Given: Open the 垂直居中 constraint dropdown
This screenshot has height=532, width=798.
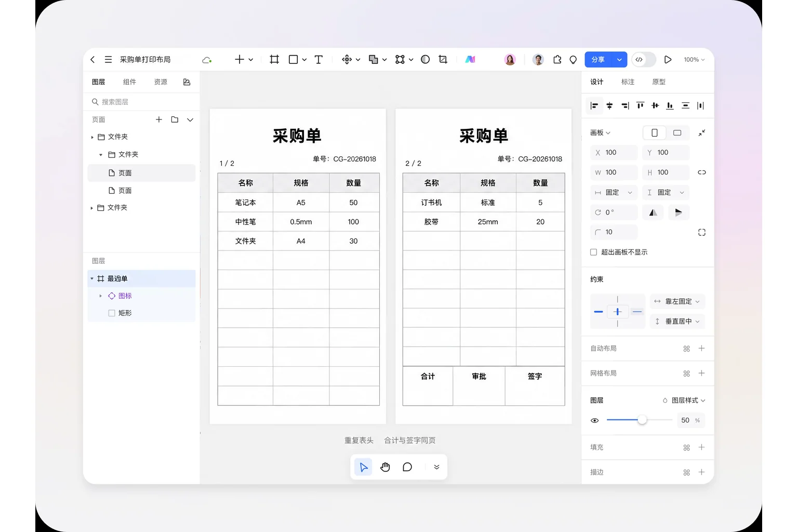Looking at the screenshot, I should tap(677, 321).
